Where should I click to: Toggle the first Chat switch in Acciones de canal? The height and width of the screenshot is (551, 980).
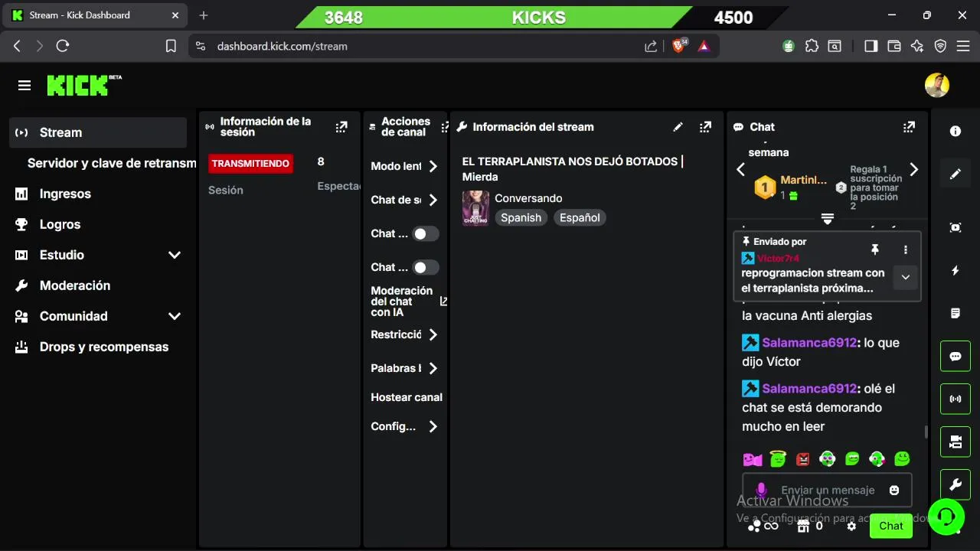[x=425, y=233]
